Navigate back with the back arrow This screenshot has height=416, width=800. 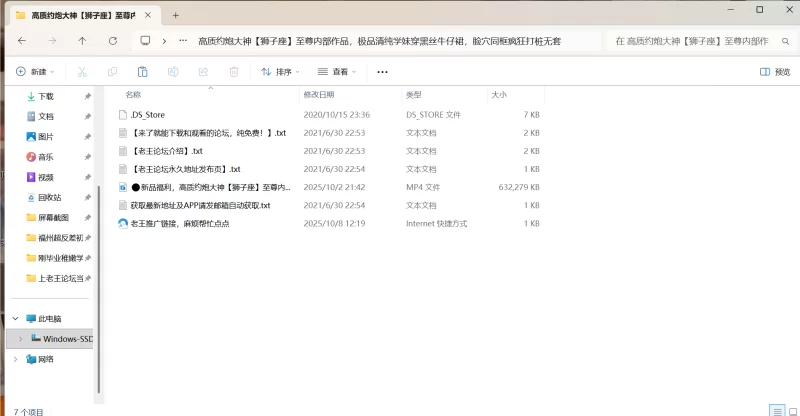(22, 41)
